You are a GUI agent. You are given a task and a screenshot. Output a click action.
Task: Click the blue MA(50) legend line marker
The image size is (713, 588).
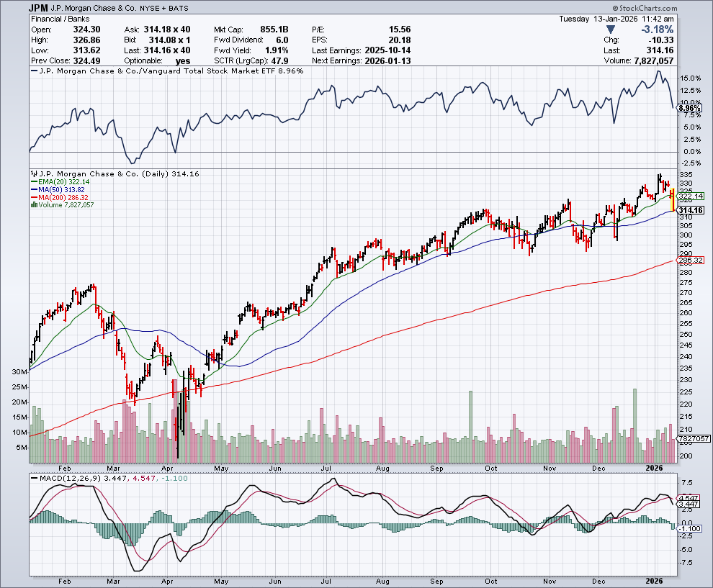point(33,190)
